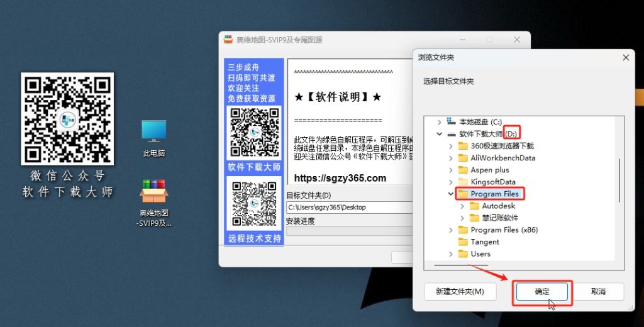Click 新建文件夹(M) button
Screen dimensions: 644x327
point(460,292)
